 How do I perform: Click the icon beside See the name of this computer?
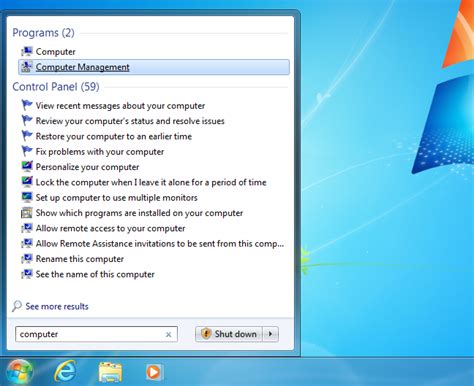(27, 274)
